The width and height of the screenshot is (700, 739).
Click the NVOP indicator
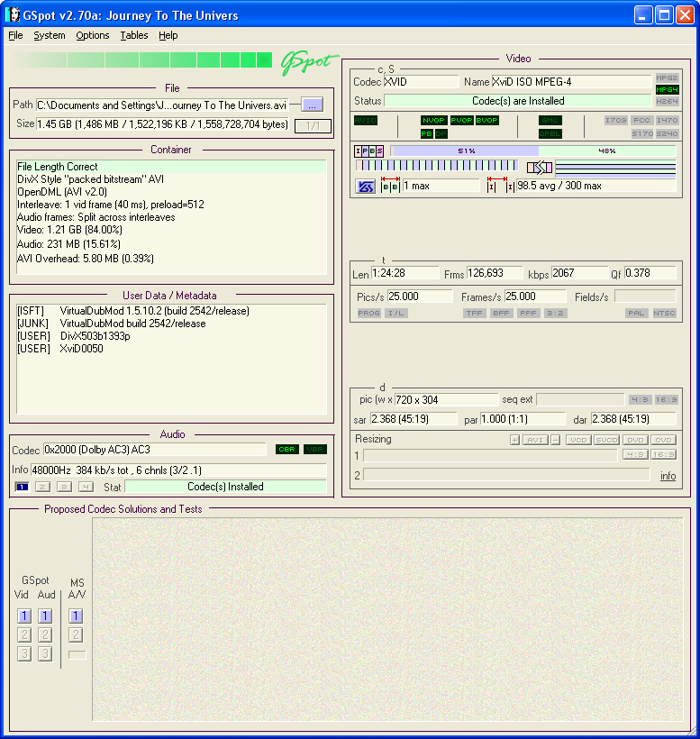[433, 120]
